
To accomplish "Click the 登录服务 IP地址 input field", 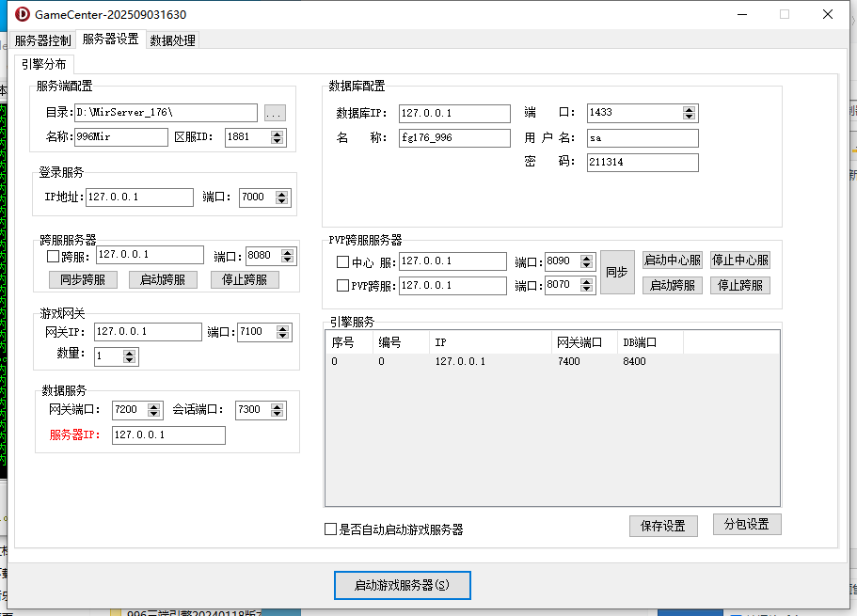I will point(139,197).
